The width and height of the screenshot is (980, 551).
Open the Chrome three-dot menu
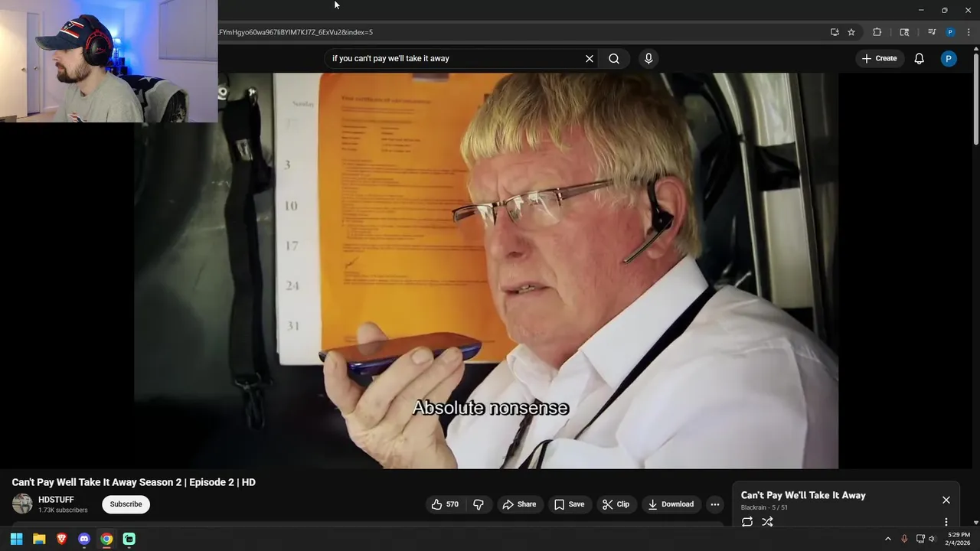(969, 32)
